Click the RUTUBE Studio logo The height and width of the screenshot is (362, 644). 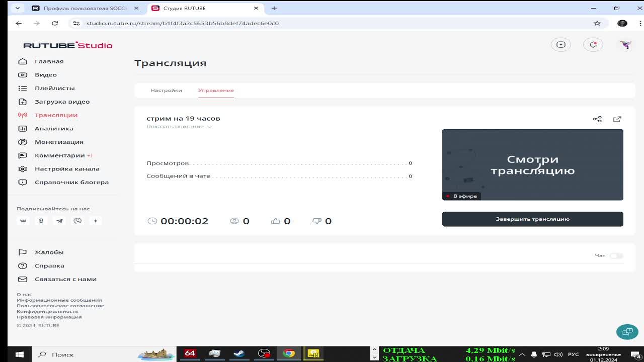[x=68, y=45]
